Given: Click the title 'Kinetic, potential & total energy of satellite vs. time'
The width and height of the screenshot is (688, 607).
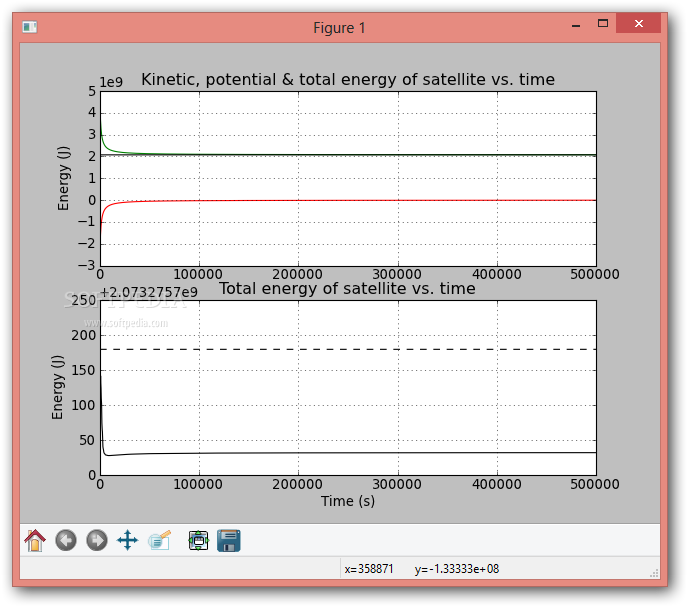Looking at the screenshot, I should pos(348,79).
